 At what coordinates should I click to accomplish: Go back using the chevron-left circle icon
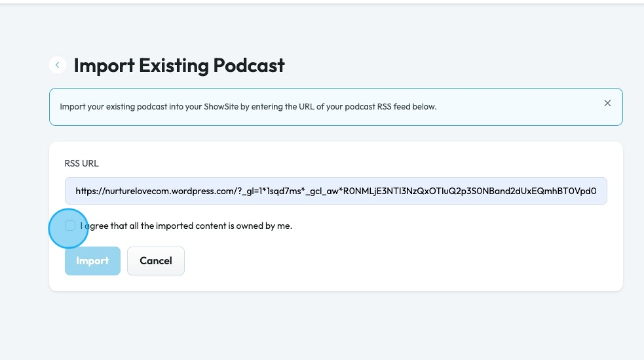click(x=58, y=65)
